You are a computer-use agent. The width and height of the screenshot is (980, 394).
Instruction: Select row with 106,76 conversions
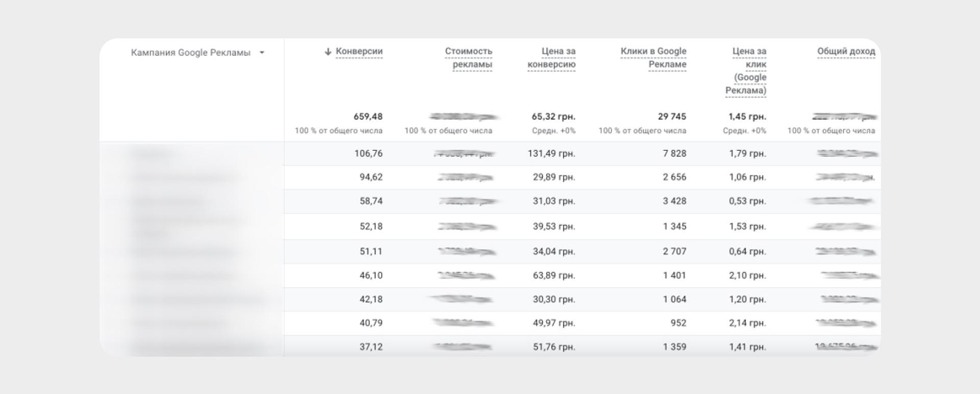490,153
